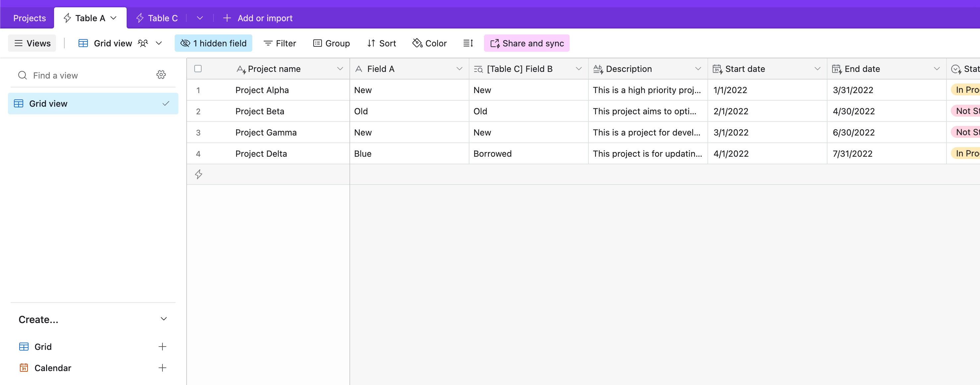Click the grid icon beside Grid view in the toolbar
The height and width of the screenshot is (385, 980).
click(83, 43)
